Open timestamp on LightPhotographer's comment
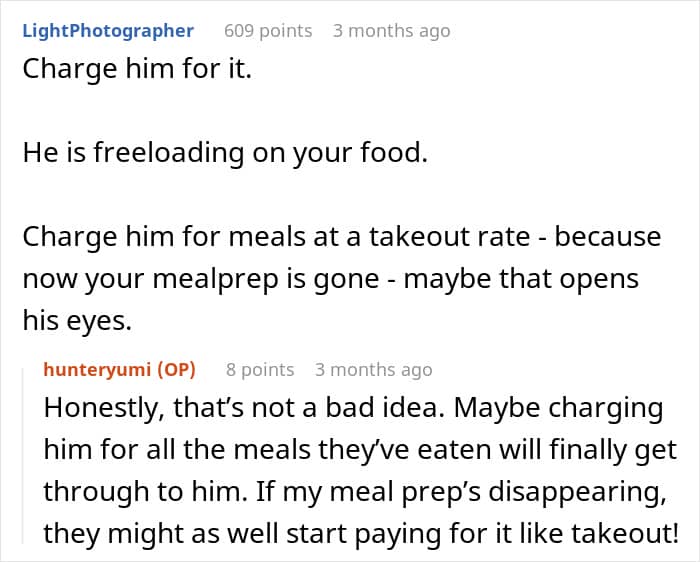Viewport: 700px width, 562px height. click(391, 30)
